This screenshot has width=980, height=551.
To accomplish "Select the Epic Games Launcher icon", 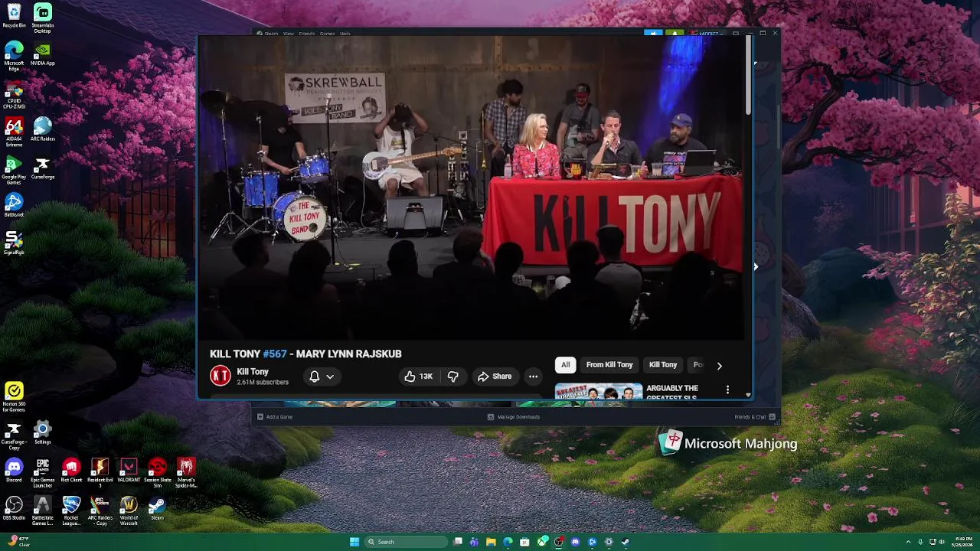I will [43, 473].
